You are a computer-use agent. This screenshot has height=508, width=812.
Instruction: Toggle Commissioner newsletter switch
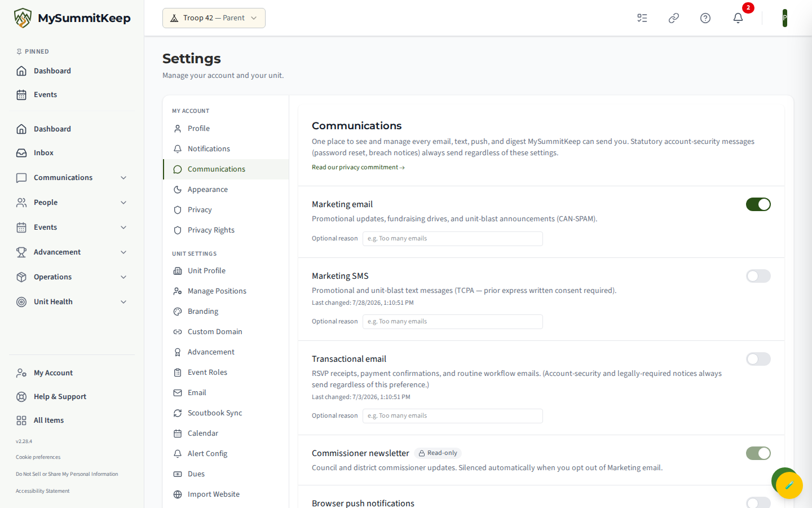click(758, 453)
